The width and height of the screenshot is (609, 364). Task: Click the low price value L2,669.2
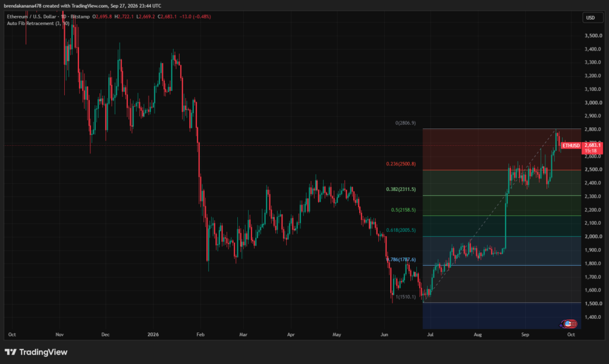point(146,17)
